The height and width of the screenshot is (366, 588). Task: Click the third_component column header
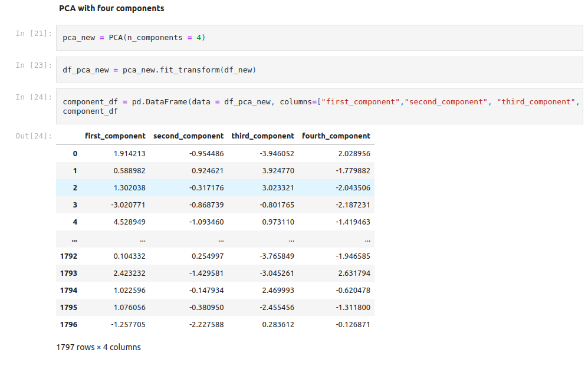pos(262,136)
